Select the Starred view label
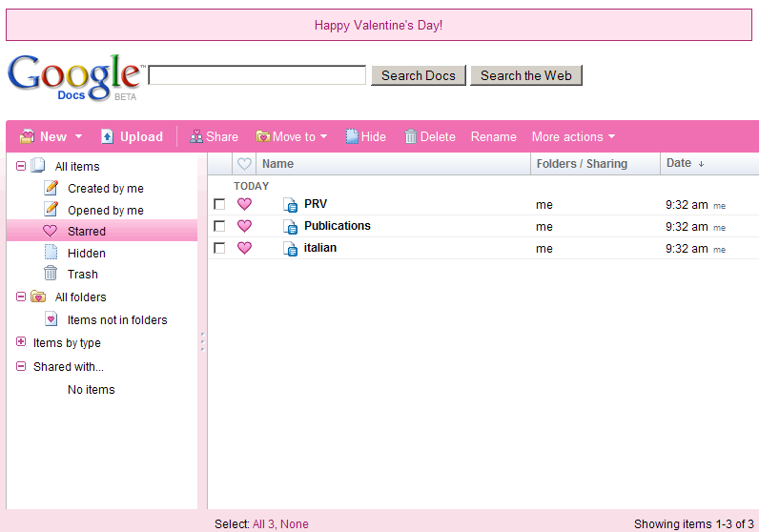This screenshot has height=532, width=759. click(x=87, y=232)
